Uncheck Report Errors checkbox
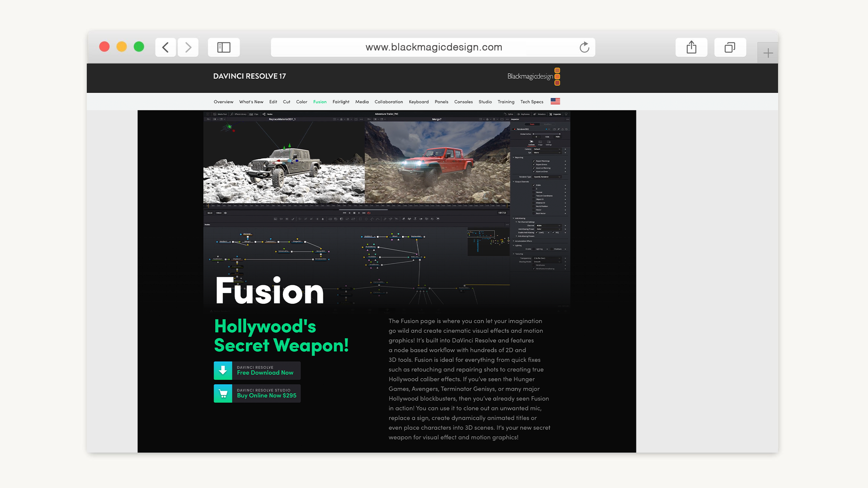Screen dimensions: 868x488 pyautogui.click(x=534, y=165)
